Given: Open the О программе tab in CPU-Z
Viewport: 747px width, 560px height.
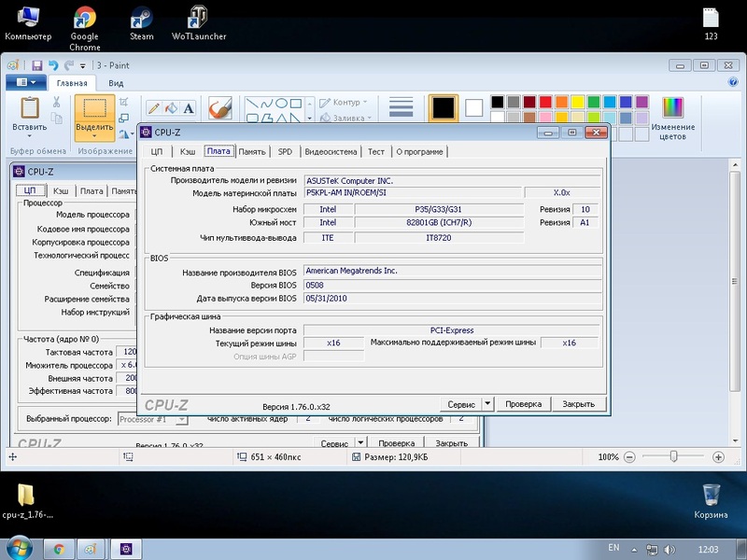Looking at the screenshot, I should 419,152.
